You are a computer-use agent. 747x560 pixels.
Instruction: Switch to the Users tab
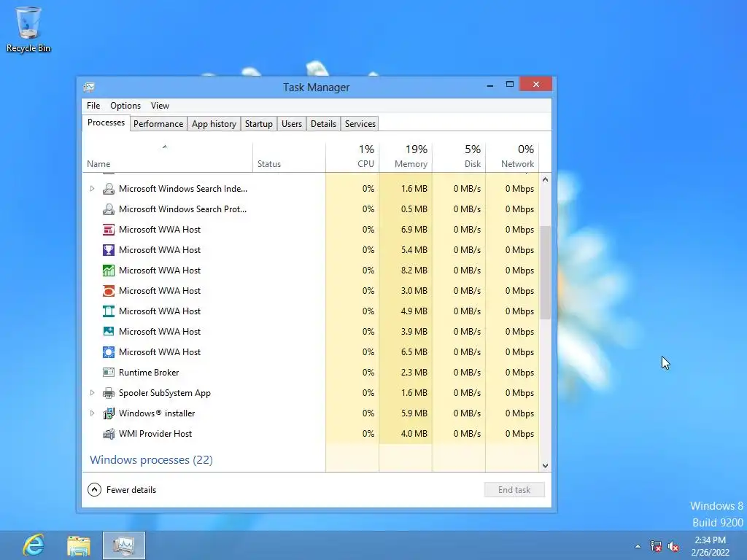tap(292, 124)
